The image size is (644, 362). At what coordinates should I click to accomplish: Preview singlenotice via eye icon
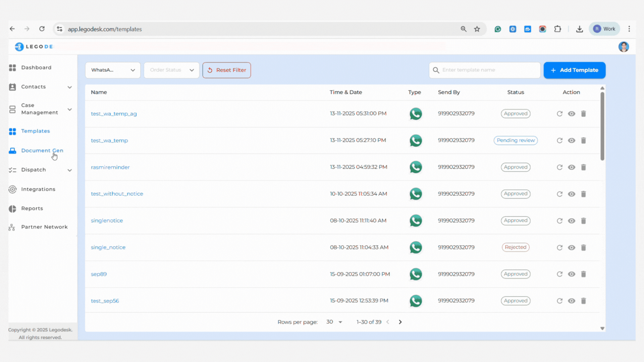point(572,221)
